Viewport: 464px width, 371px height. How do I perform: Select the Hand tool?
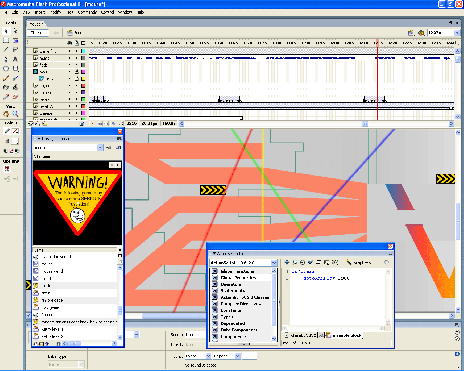coord(6,114)
